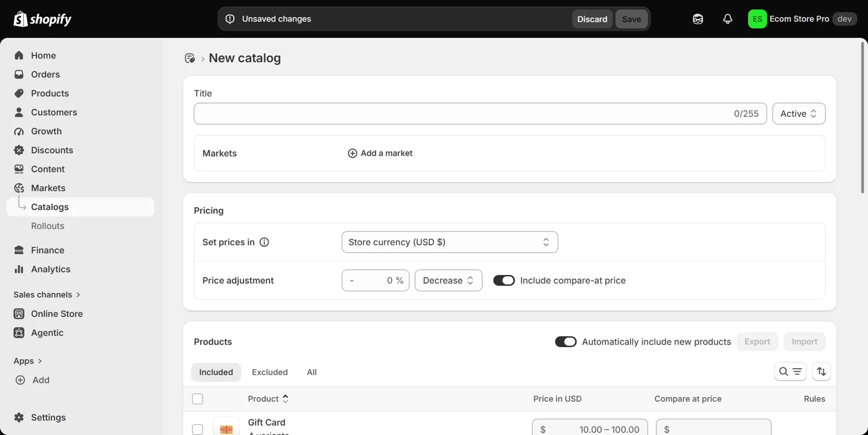Toggle Automatically include new products switch
Image resolution: width=868 pixels, height=435 pixels.
pyautogui.click(x=566, y=342)
